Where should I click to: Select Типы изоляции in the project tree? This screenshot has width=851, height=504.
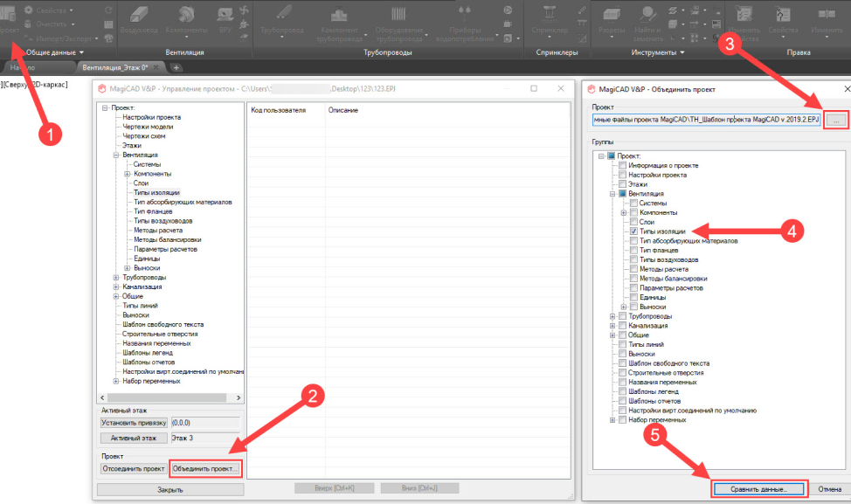tap(157, 192)
